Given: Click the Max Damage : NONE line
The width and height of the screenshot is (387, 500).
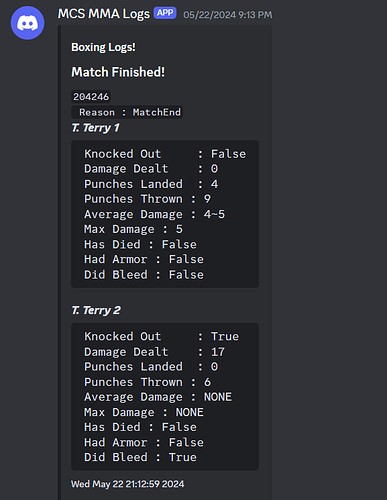Looking at the screenshot, I should pyautogui.click(x=144, y=412).
